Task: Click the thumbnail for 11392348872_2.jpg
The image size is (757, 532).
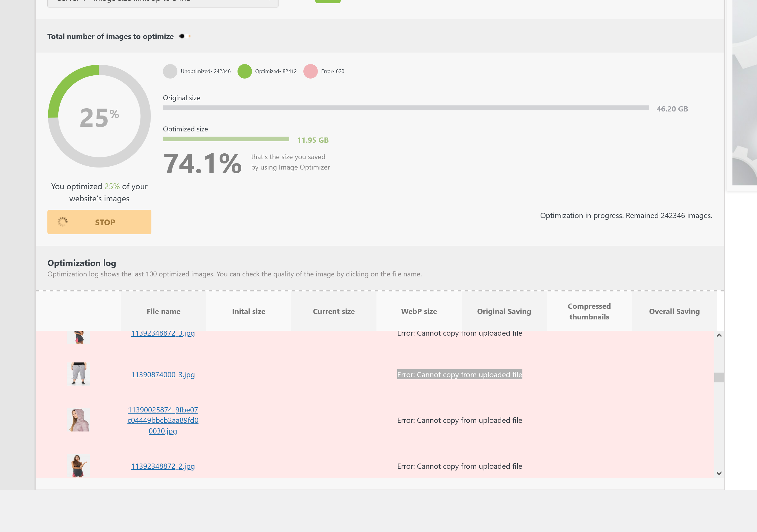Action: [78, 466]
